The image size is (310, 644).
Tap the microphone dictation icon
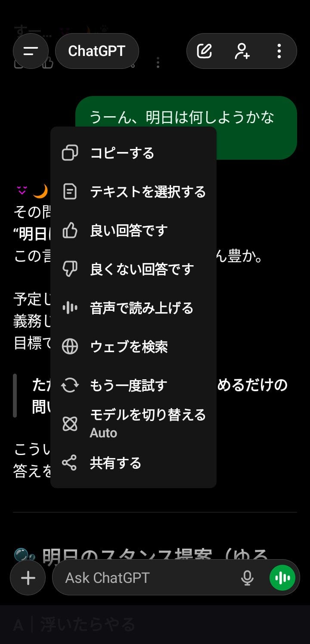tap(247, 578)
